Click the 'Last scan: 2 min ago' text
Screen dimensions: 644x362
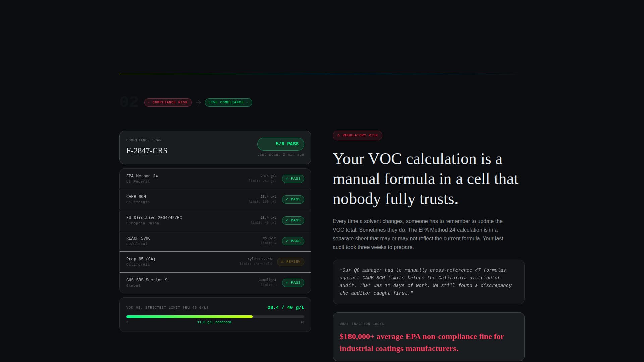point(281,155)
